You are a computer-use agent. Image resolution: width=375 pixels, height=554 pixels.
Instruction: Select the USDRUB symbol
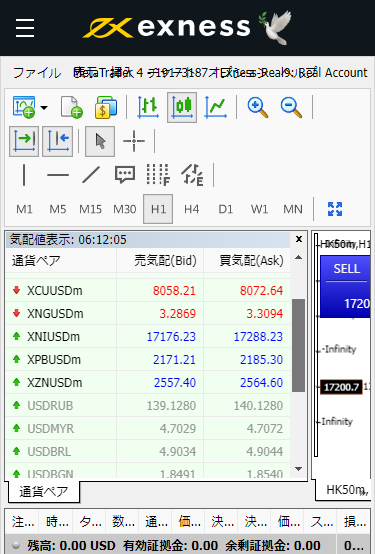(x=50, y=406)
